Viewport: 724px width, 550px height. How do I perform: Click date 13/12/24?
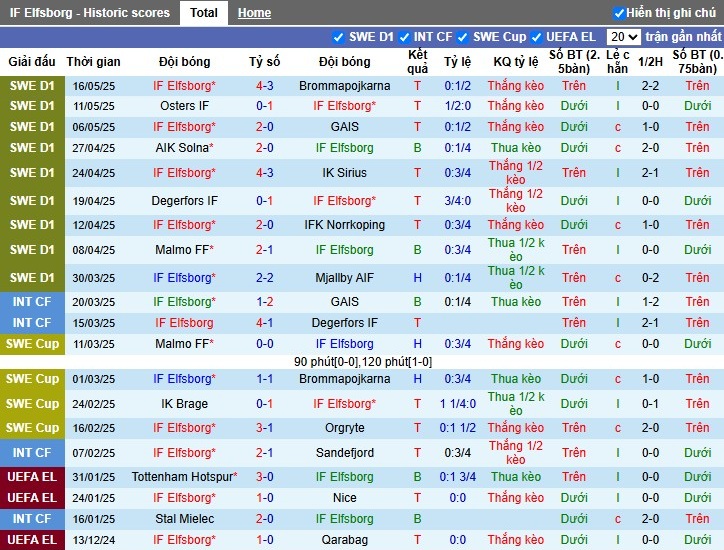pos(94,539)
